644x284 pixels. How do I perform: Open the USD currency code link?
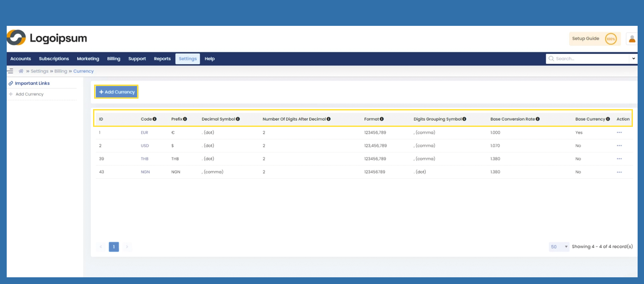click(x=145, y=146)
